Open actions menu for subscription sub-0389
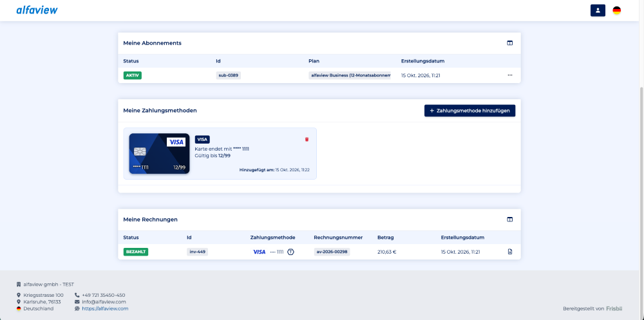 [x=509, y=75]
